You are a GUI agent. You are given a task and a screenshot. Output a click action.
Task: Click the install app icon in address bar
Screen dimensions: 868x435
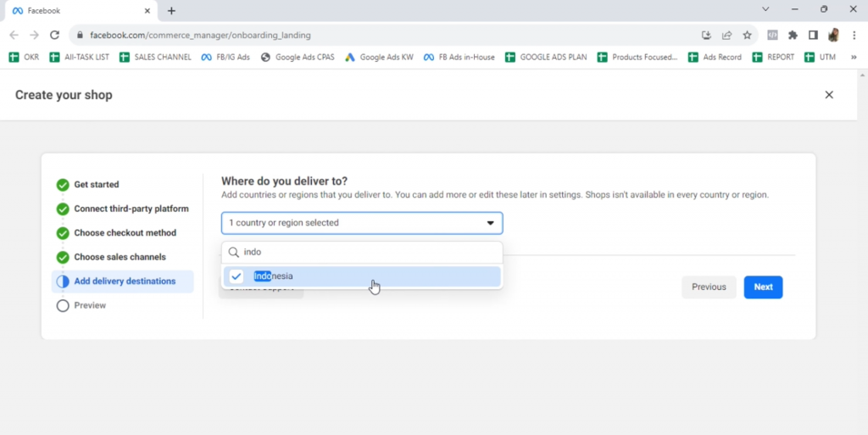tap(706, 35)
